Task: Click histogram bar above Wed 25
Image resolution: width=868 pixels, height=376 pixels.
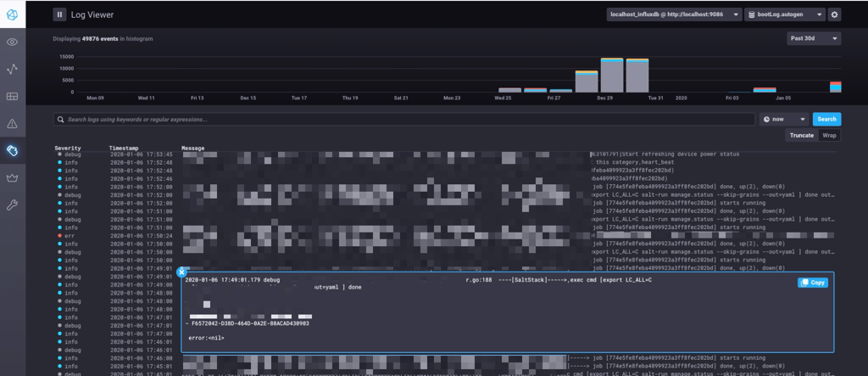Action: (x=509, y=90)
